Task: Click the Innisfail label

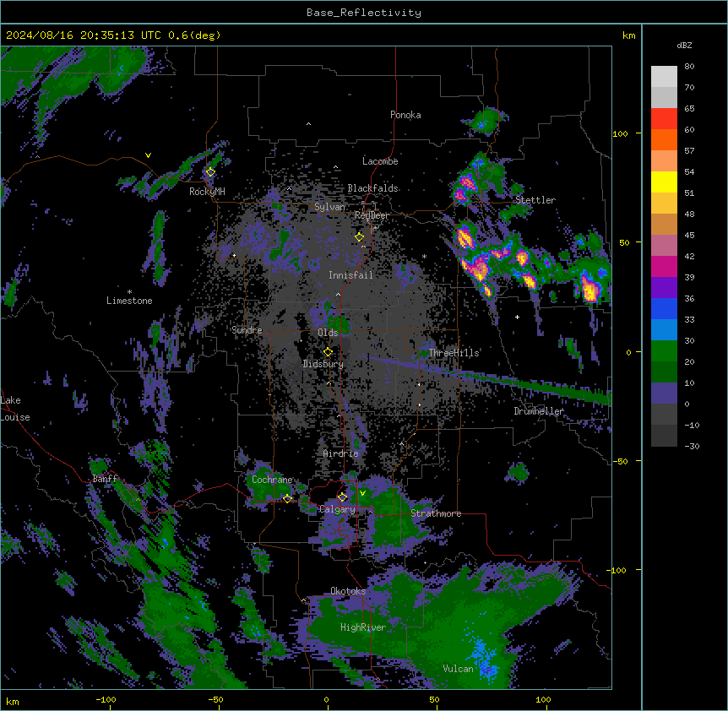Action: (x=350, y=275)
